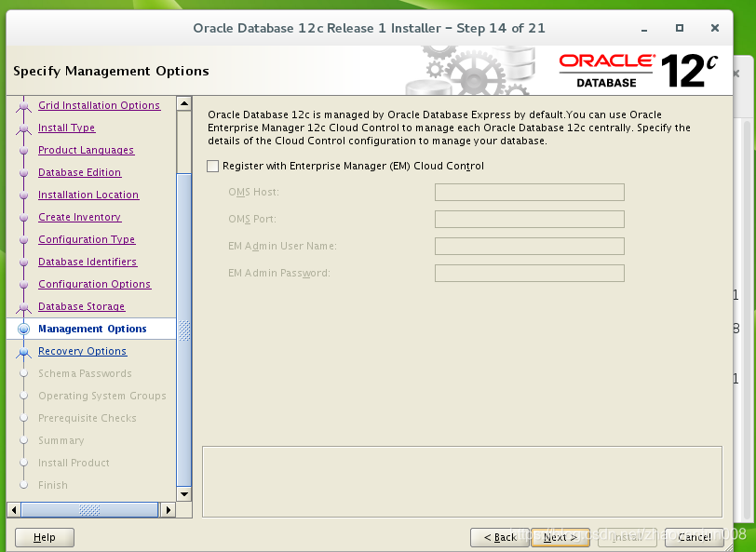Maximize the Oracle installer window
Image resolution: width=756 pixels, height=552 pixels.
coord(680,28)
